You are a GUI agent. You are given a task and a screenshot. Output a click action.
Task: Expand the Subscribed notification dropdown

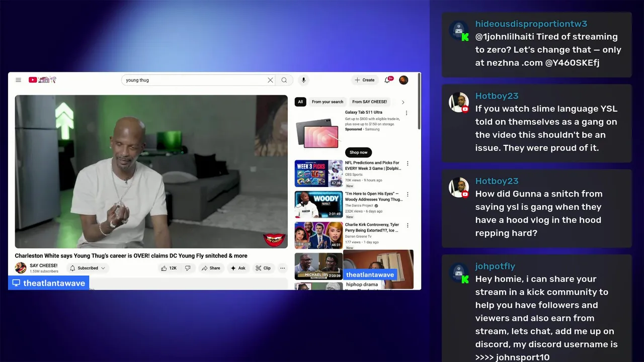point(88,268)
